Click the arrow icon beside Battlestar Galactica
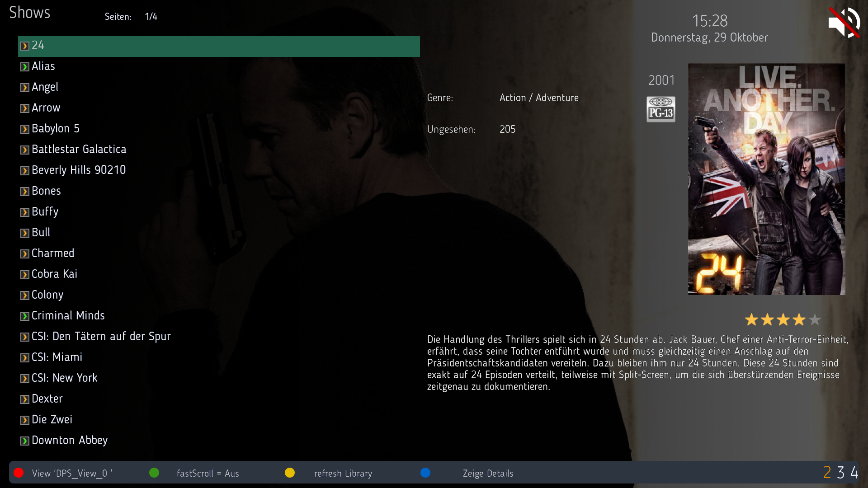 (x=25, y=150)
